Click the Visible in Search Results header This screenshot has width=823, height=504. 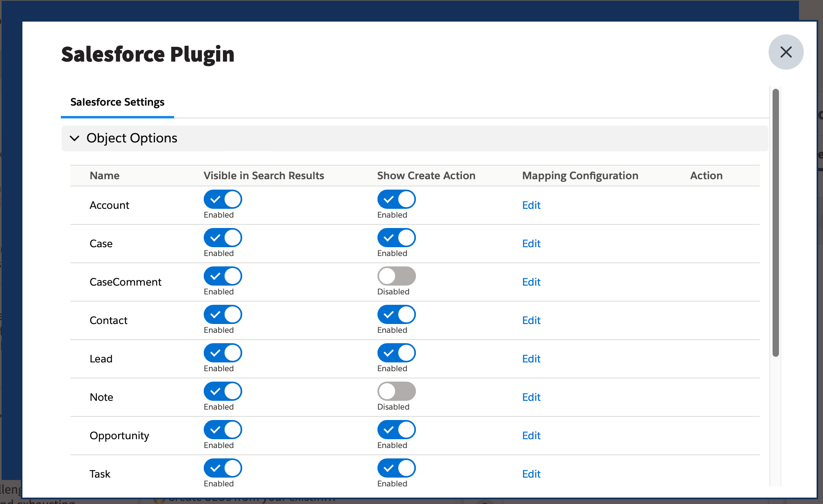264,176
